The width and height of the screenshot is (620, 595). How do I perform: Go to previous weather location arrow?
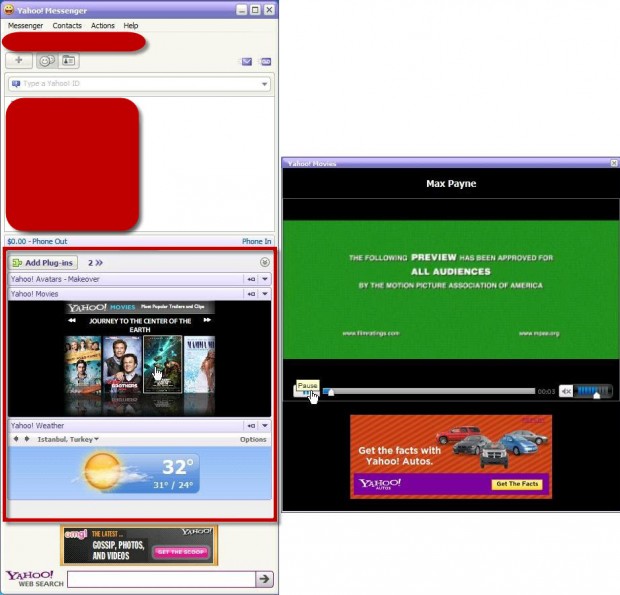[16, 439]
